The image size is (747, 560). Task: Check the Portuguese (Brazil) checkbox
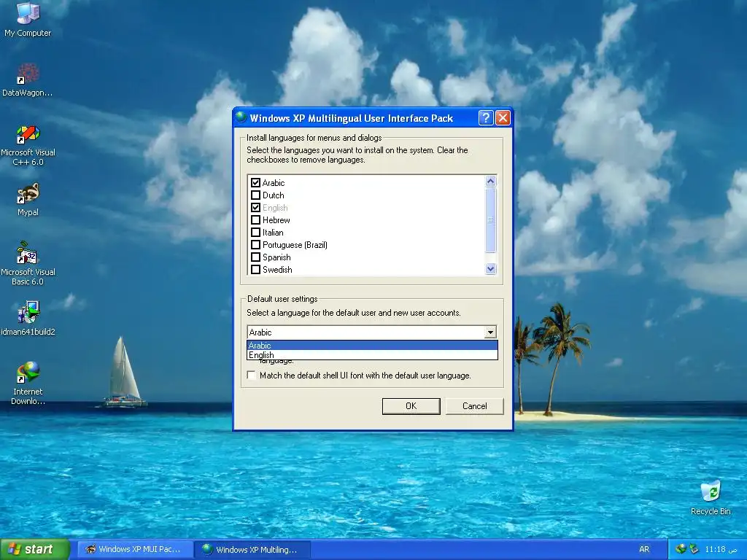[255, 244]
